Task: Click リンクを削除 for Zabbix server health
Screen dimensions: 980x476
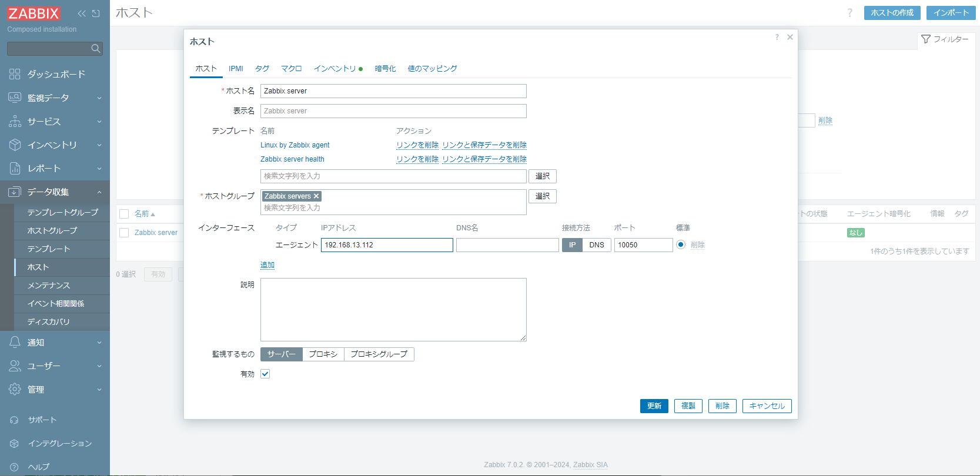Action: click(x=417, y=159)
